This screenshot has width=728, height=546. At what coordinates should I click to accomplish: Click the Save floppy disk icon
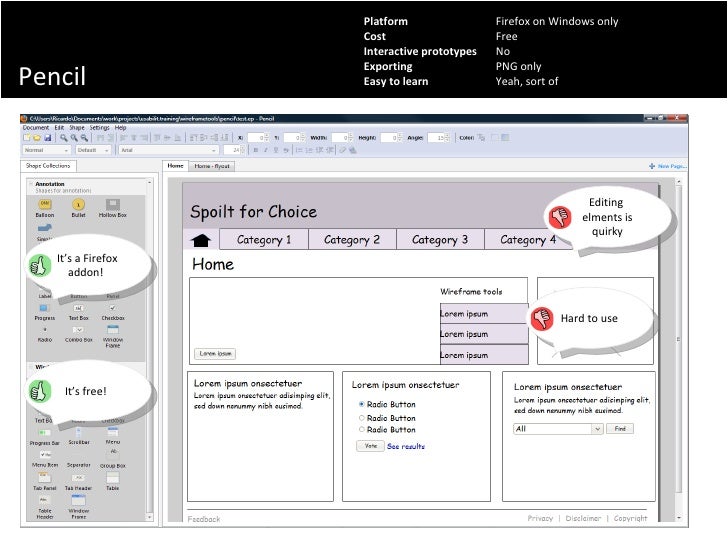point(47,137)
